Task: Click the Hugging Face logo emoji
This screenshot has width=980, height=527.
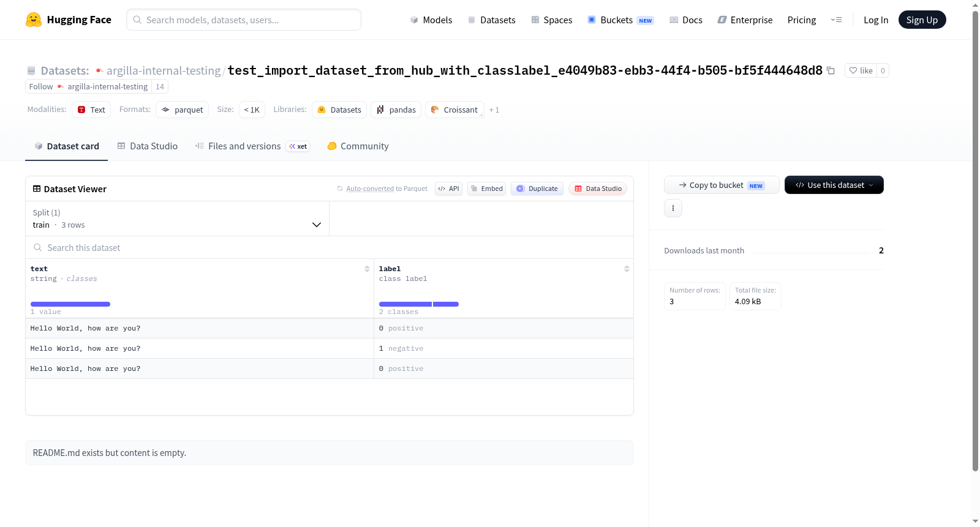Action: click(x=34, y=20)
